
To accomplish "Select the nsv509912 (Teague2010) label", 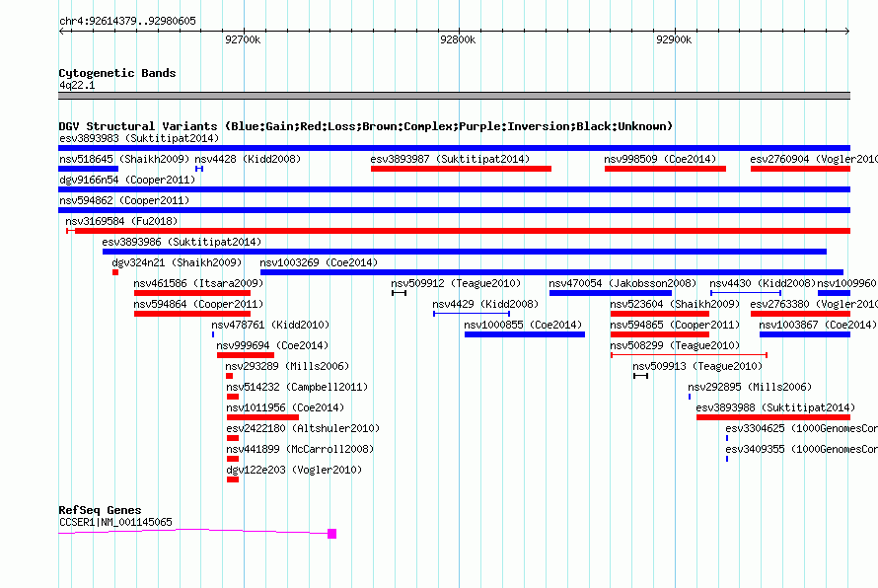I will tap(456, 283).
